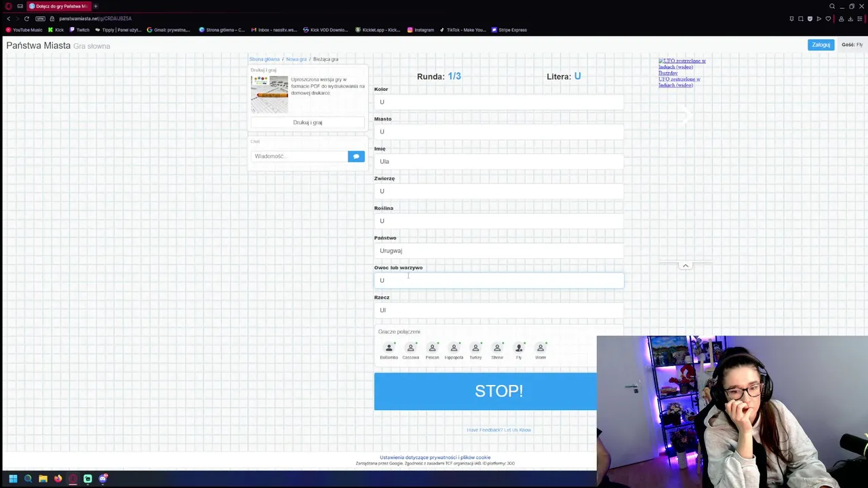Viewport: 868px width, 488px height.
Task: Click the Imię field containing Ula
Action: pos(499,161)
